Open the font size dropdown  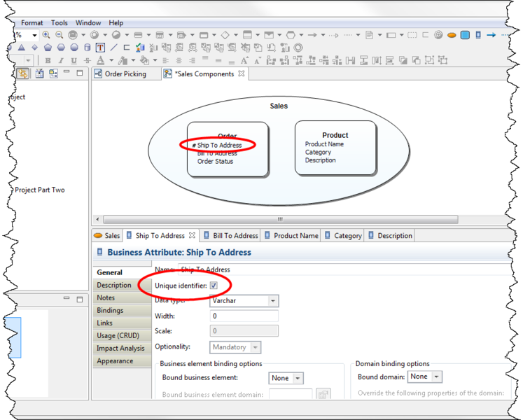point(28,60)
